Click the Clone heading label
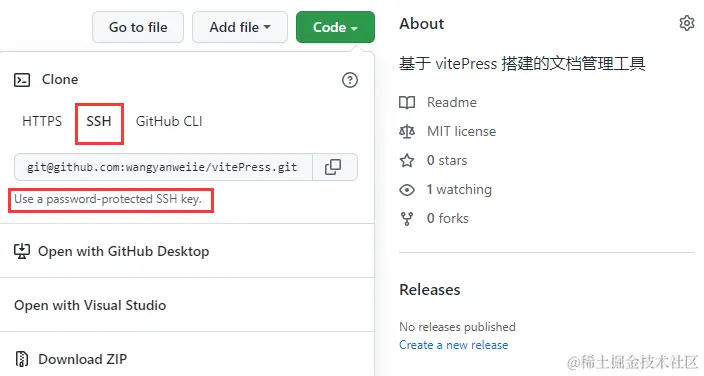This screenshot has height=376, width=704. [x=60, y=80]
